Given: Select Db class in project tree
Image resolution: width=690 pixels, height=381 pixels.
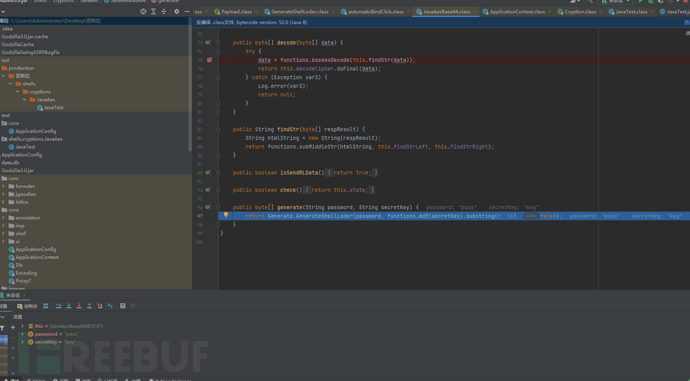Looking at the screenshot, I should [15, 265].
